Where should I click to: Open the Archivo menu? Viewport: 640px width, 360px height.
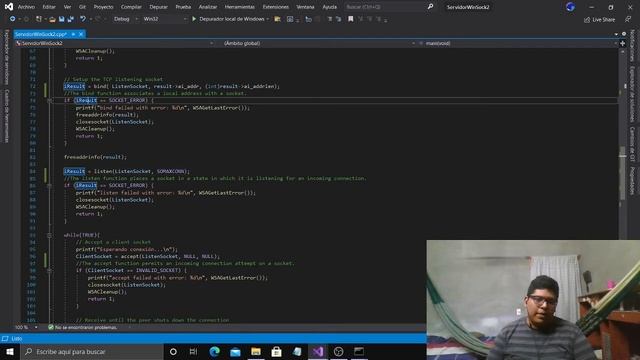(26, 7)
